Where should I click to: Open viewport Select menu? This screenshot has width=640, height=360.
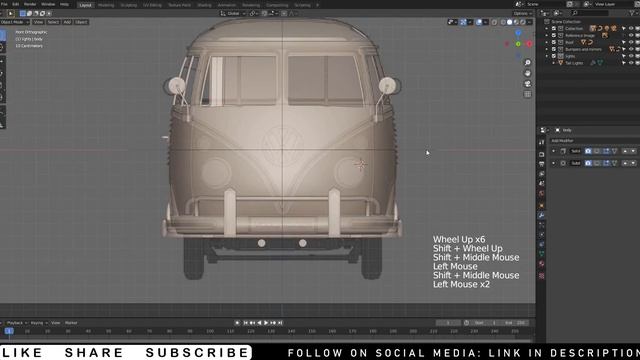(53, 22)
